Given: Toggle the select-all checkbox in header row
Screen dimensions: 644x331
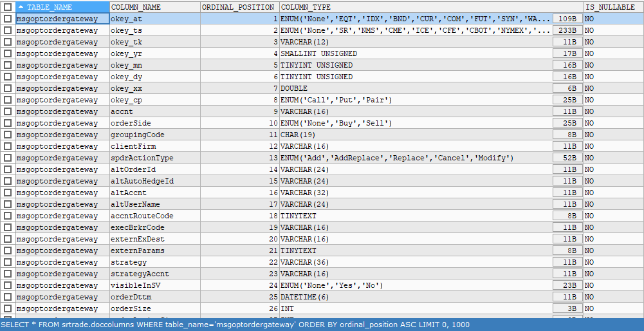Looking at the screenshot, I should [x=8, y=7].
